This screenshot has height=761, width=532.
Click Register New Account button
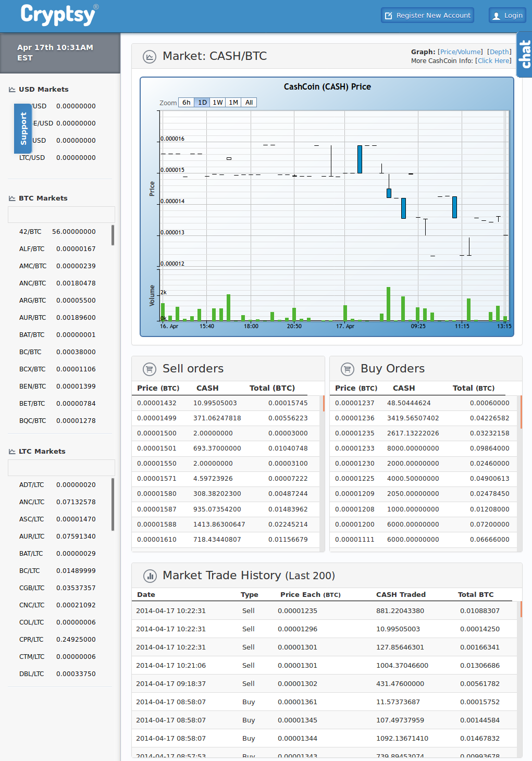coord(427,15)
